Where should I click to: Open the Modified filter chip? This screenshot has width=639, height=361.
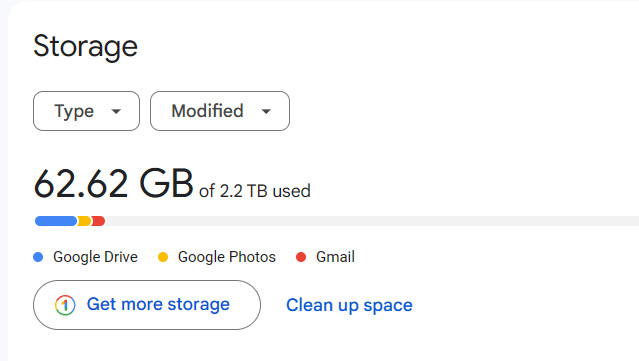[220, 111]
